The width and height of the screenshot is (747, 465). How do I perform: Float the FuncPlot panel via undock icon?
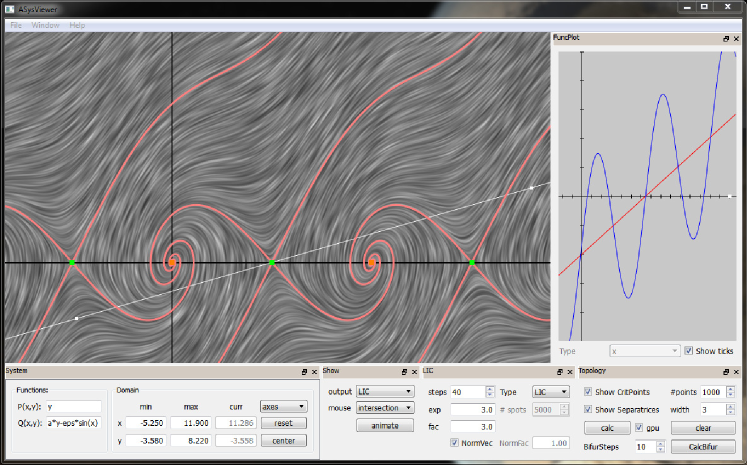[726, 38]
